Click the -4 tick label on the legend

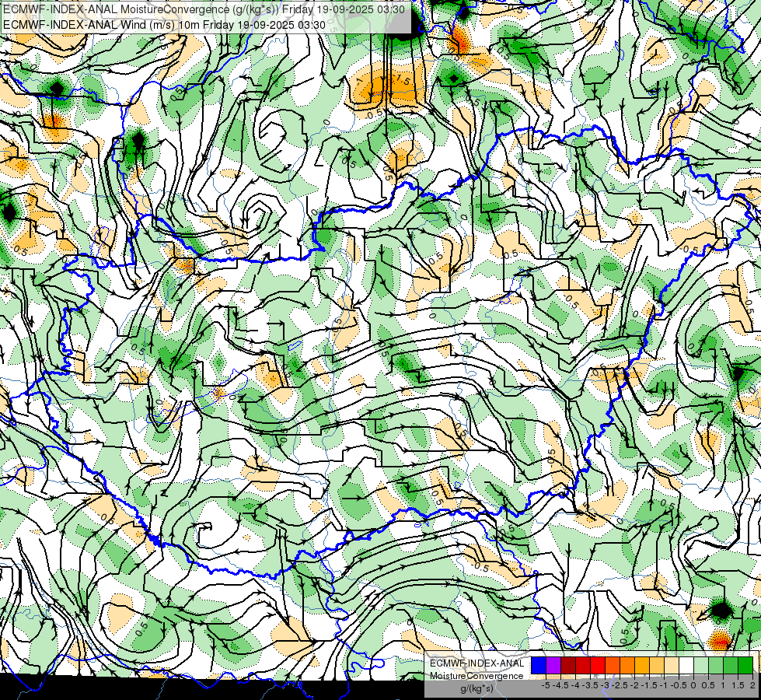click(x=575, y=685)
